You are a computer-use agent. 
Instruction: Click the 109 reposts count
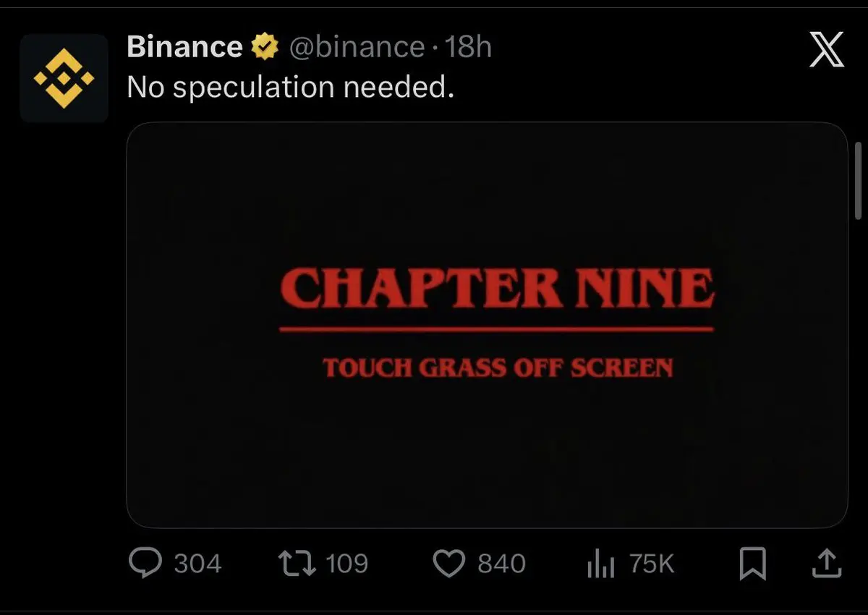[347, 564]
